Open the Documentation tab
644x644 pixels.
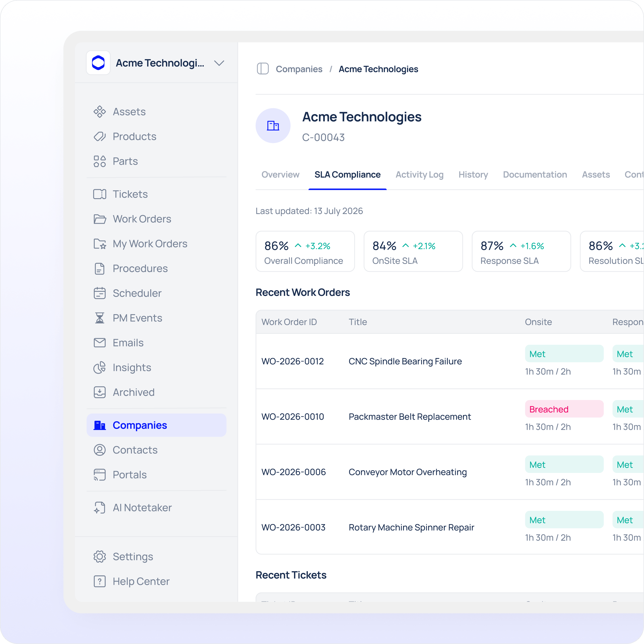point(535,175)
